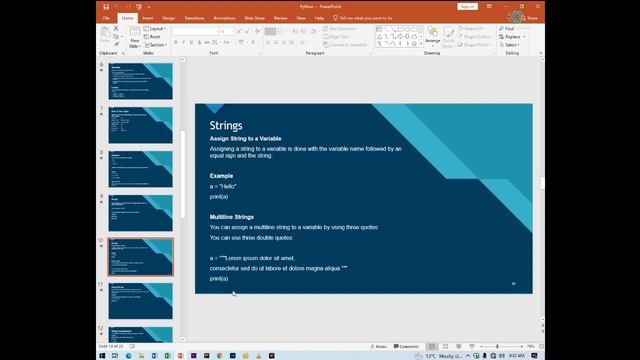Select slide 9 thumbnail
640x360 pixels.
(x=140, y=213)
